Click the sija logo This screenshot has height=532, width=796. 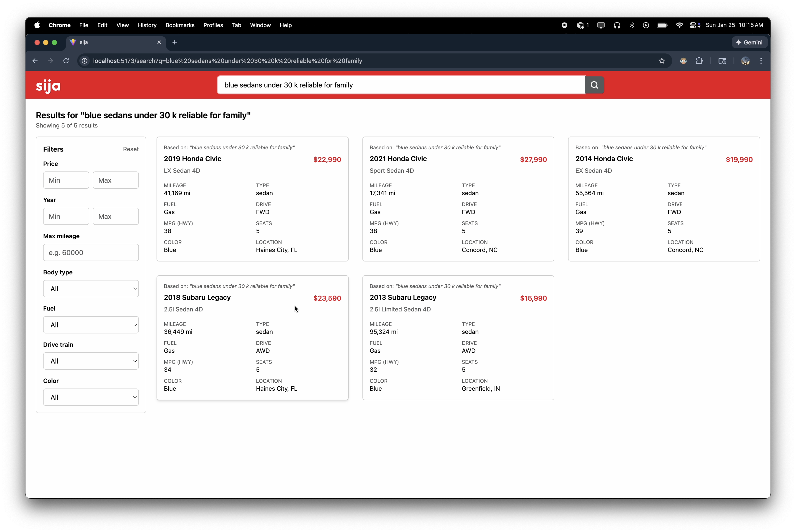[48, 86]
